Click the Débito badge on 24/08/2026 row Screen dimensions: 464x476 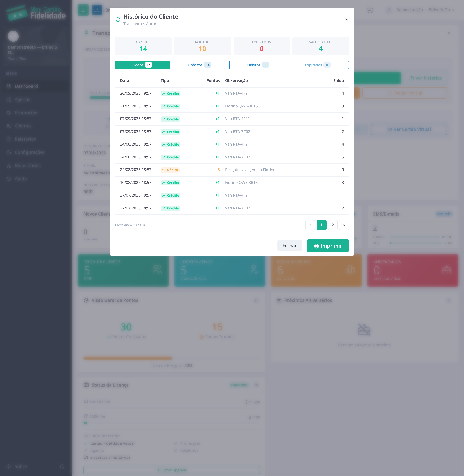pos(170,170)
